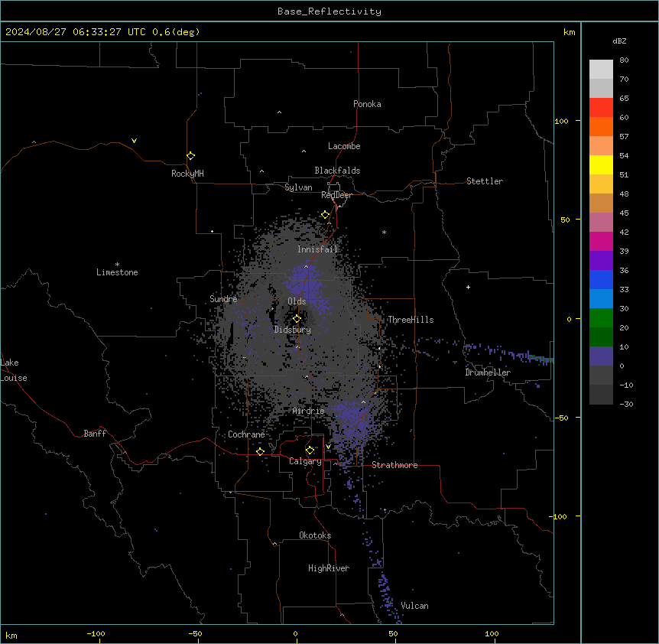
Task: Click the Base_Reflectivity title text
Action: [x=329, y=11]
